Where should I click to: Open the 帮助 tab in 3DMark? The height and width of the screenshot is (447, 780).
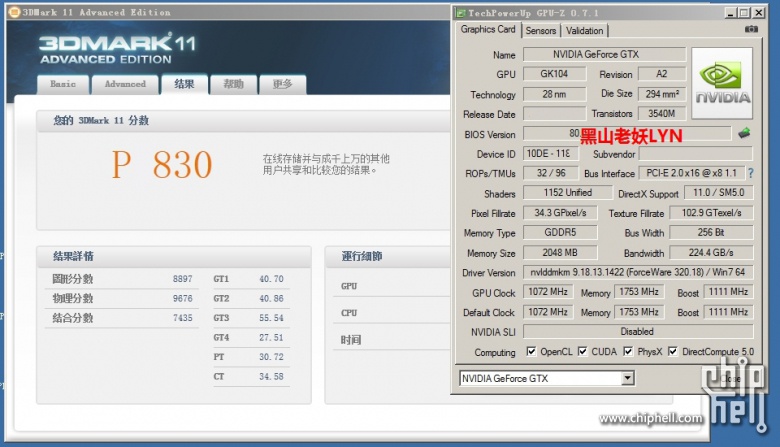[233, 85]
